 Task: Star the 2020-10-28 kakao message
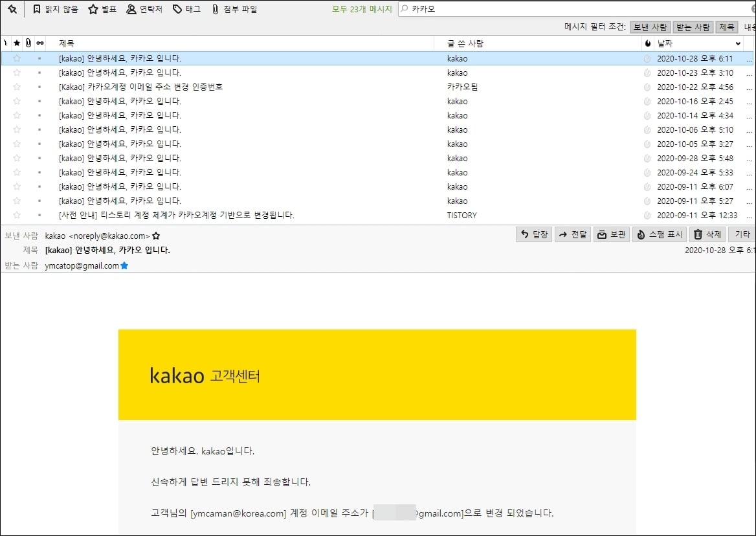coord(17,58)
